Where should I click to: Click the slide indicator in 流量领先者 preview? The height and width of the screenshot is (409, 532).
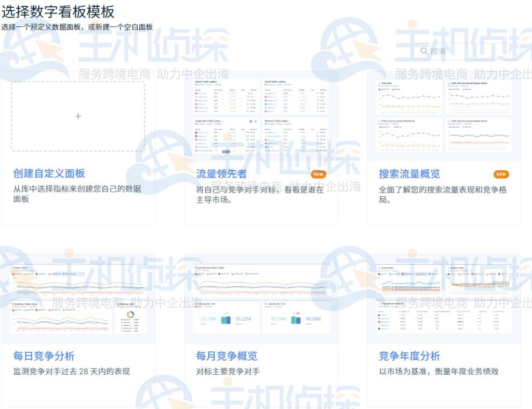point(226,152)
